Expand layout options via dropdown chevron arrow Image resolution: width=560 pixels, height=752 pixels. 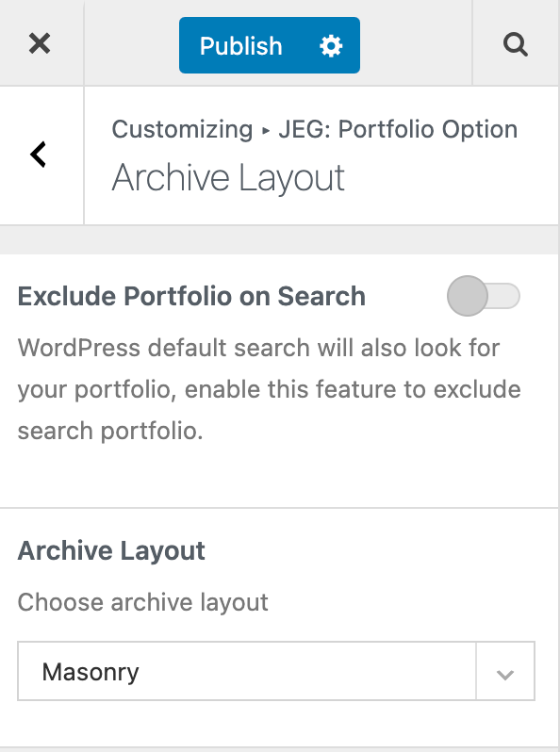(505, 675)
